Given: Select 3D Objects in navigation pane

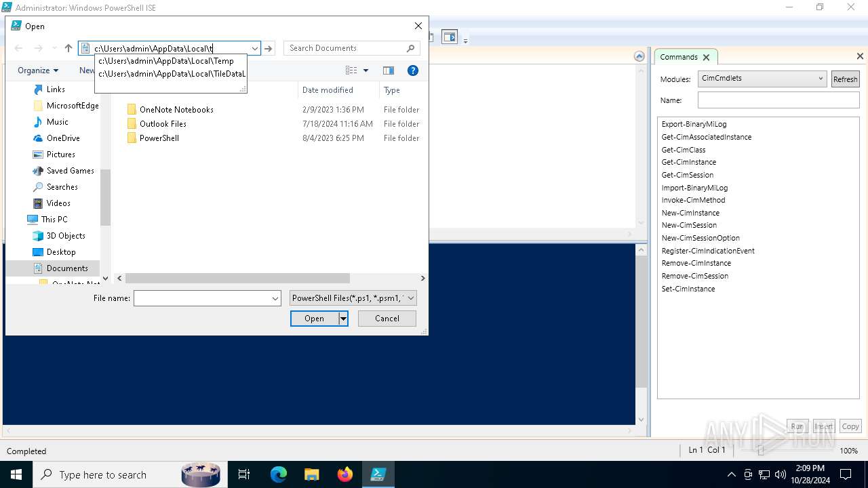Looking at the screenshot, I should (x=66, y=236).
